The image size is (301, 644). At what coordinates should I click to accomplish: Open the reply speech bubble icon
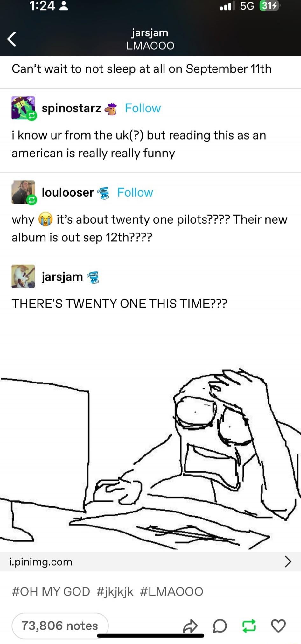pos(220,626)
